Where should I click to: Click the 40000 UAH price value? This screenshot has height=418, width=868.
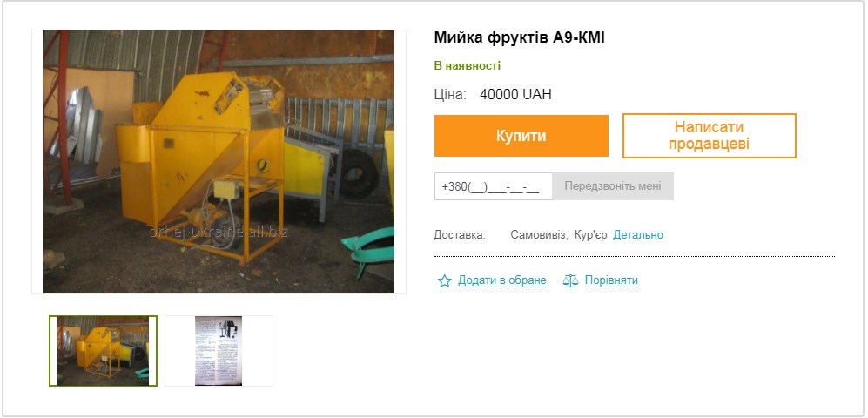[x=515, y=95]
